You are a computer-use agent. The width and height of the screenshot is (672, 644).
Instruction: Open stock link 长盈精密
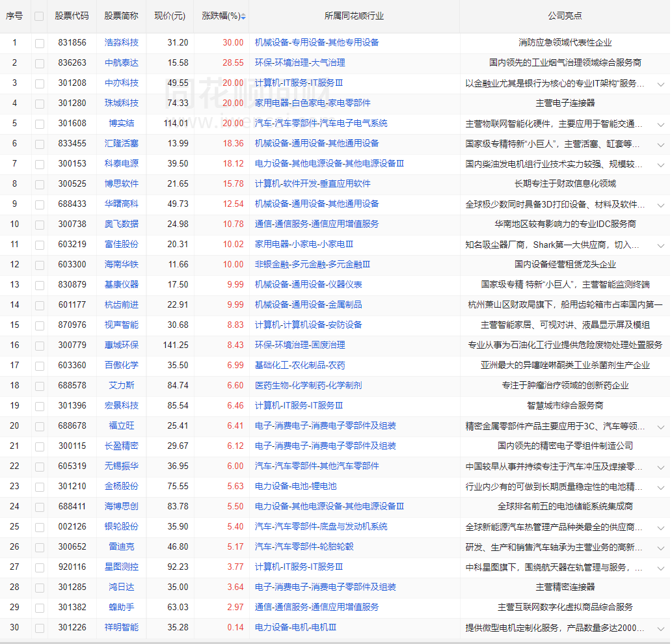pos(121,446)
